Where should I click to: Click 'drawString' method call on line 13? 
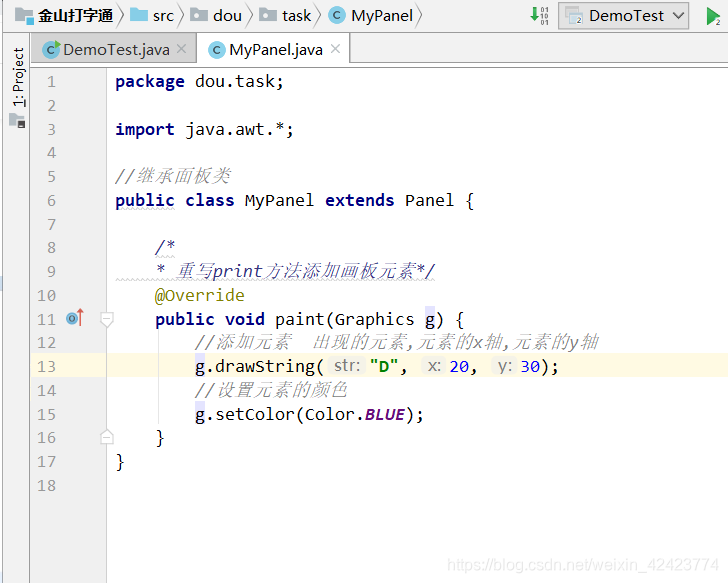click(x=265, y=367)
